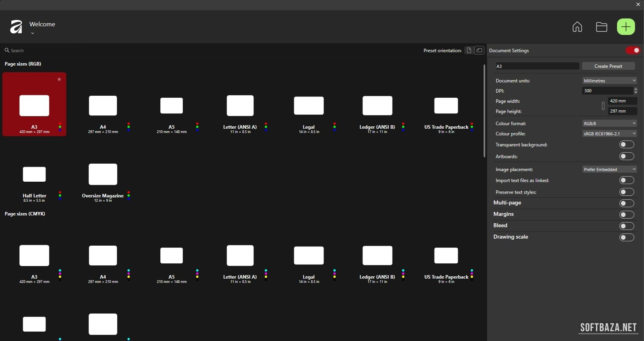Open the Image placement dropdown
Image resolution: width=644 pixels, height=341 pixels.
[609, 170]
